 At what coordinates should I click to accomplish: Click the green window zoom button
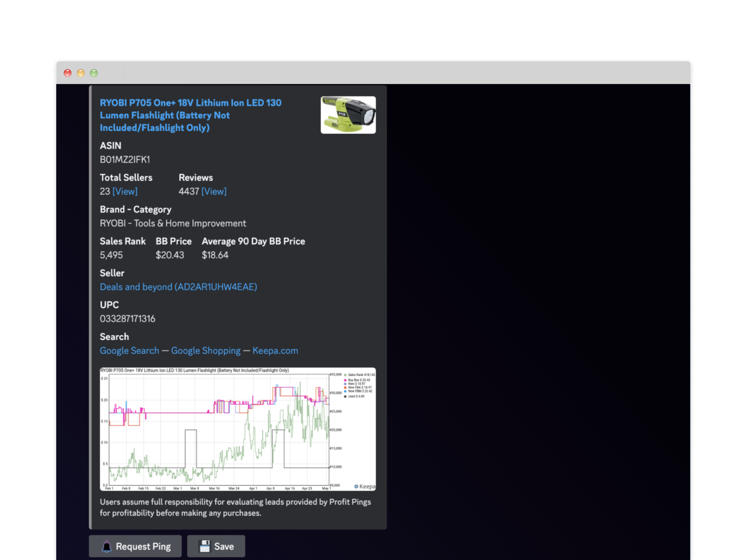point(94,73)
